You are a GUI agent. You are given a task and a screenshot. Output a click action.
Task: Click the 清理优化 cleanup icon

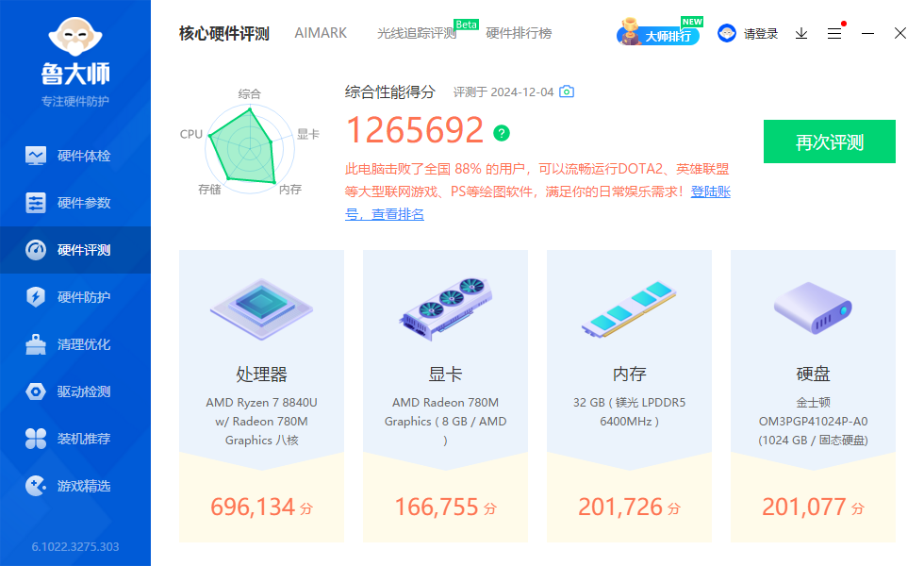(36, 344)
